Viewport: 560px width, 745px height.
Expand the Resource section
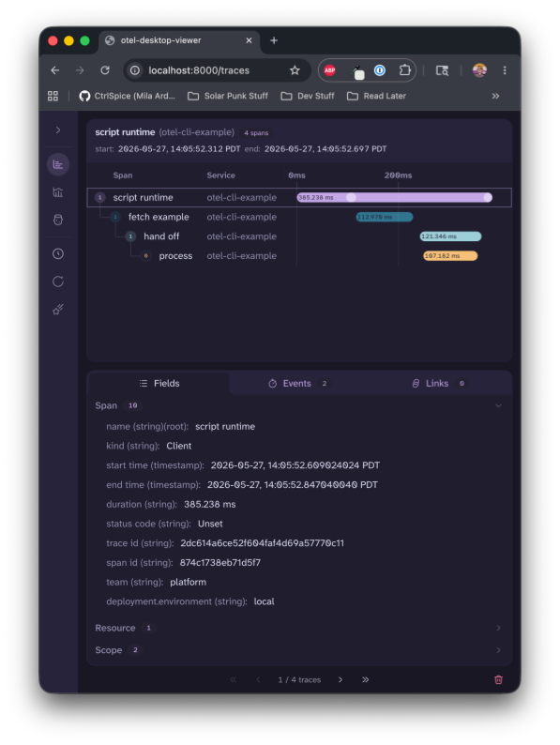(499, 628)
